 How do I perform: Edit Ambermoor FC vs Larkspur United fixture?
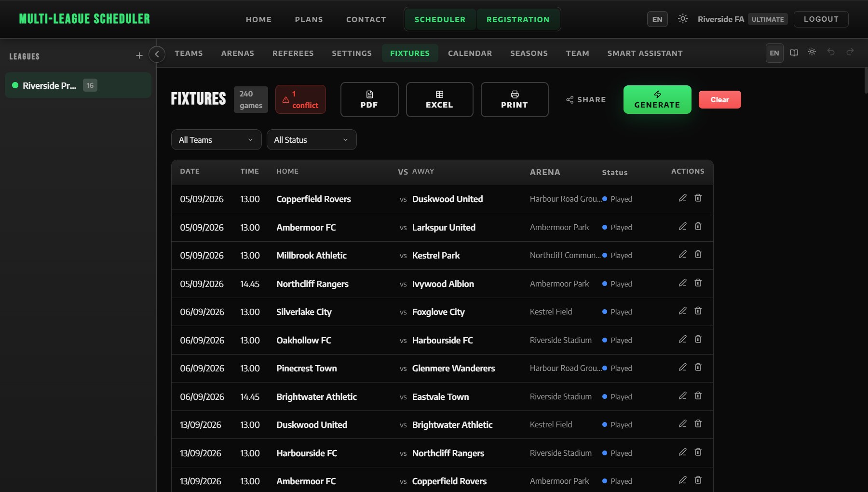coord(682,226)
